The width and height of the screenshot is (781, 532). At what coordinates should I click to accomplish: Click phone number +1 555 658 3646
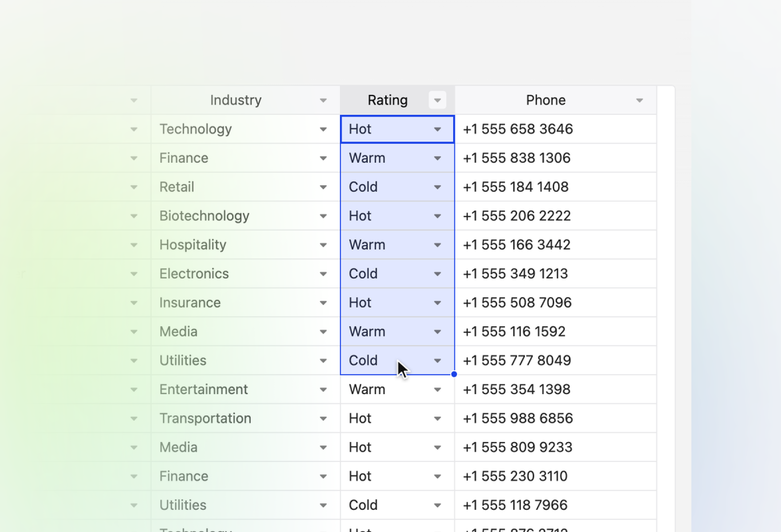click(518, 129)
